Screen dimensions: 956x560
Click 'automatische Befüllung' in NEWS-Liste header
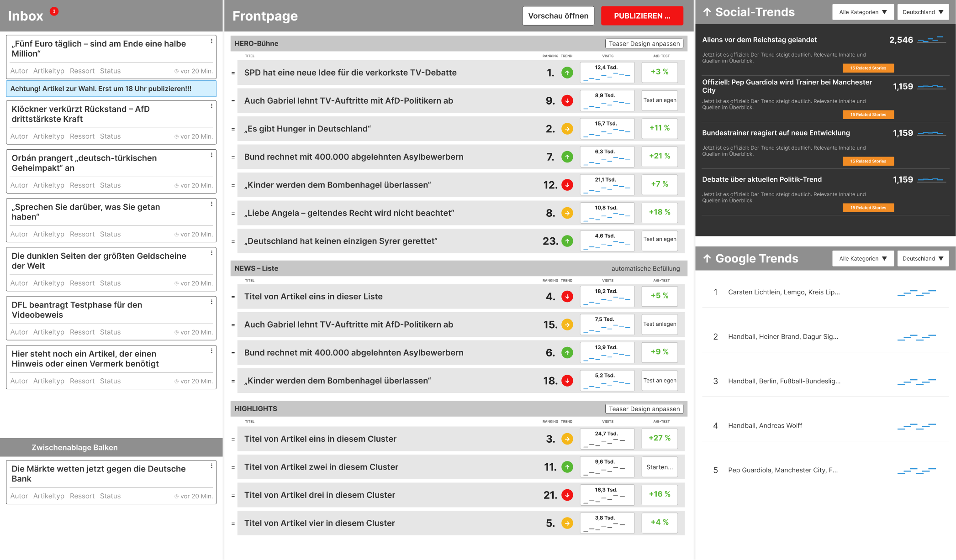point(645,269)
